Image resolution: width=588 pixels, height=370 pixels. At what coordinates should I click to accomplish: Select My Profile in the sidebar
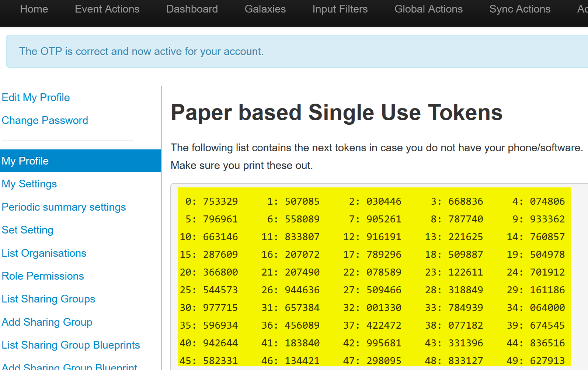point(80,161)
